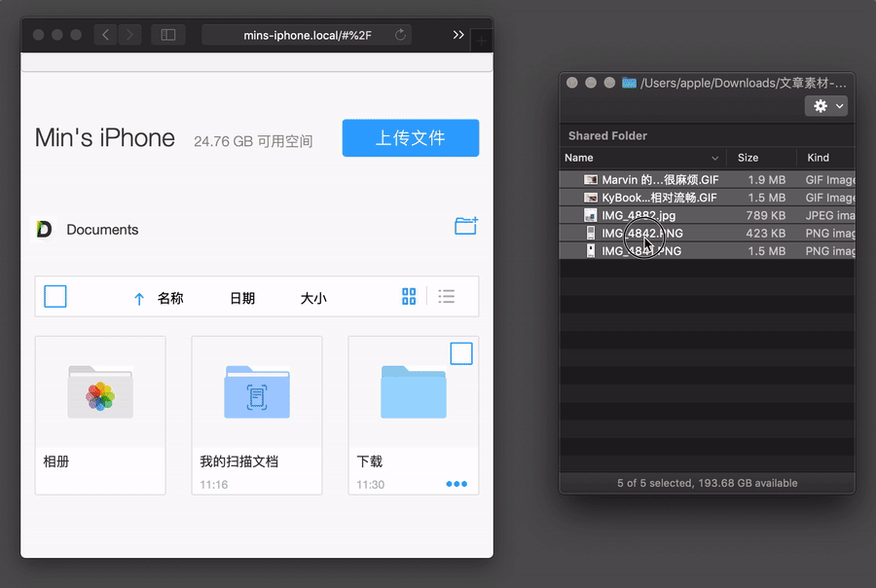Switch to list view
The width and height of the screenshot is (876, 588).
click(x=447, y=296)
